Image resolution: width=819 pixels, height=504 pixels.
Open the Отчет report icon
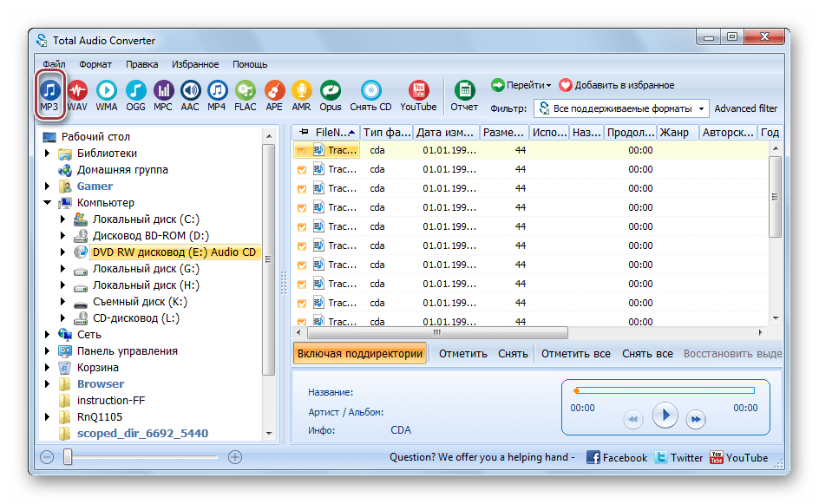pyautogui.click(x=464, y=95)
